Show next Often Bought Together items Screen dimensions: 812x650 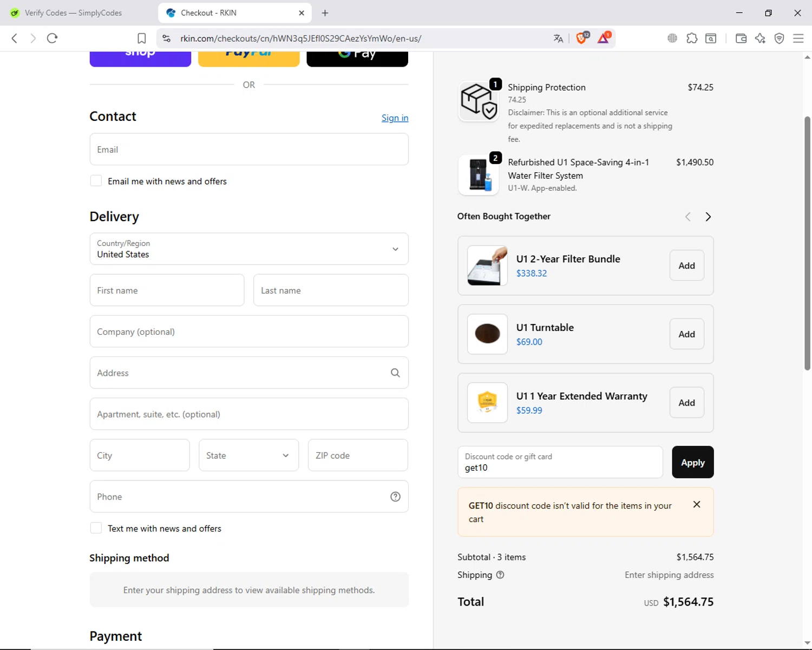[x=708, y=217]
